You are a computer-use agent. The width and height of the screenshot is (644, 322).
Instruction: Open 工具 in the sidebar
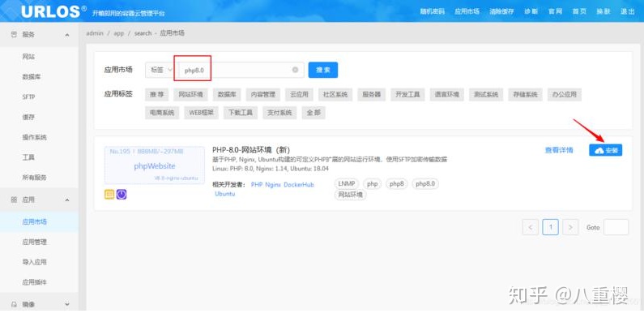click(28, 157)
